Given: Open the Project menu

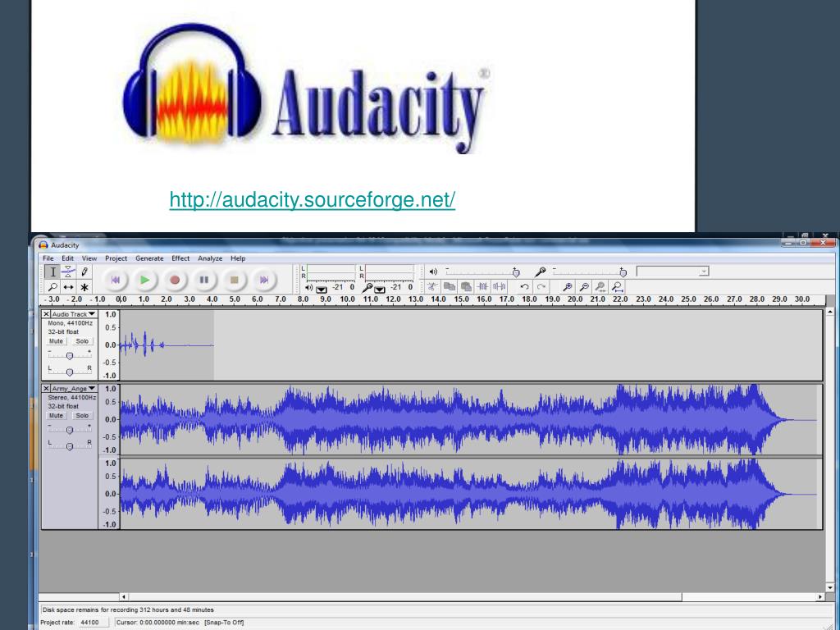Looking at the screenshot, I should (116, 258).
